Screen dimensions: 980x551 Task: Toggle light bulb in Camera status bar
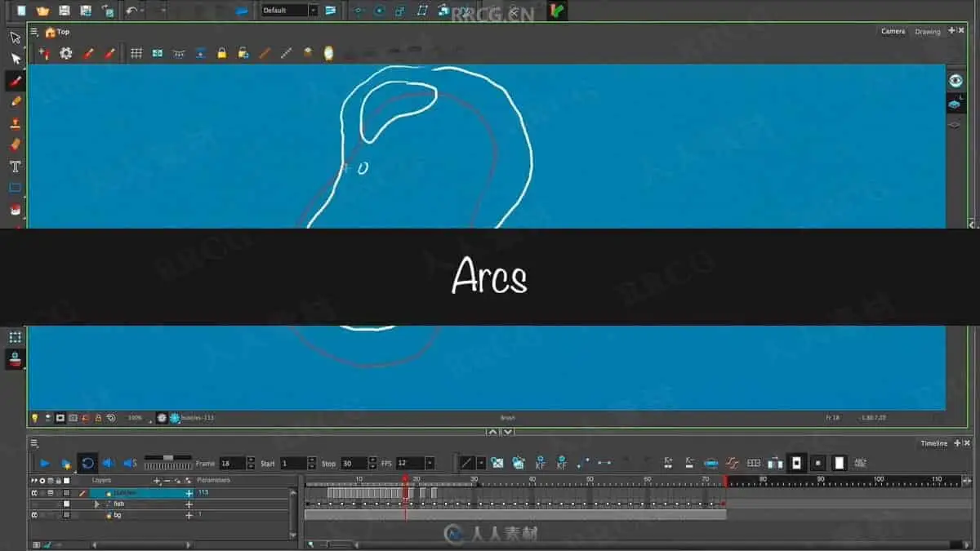(34, 417)
